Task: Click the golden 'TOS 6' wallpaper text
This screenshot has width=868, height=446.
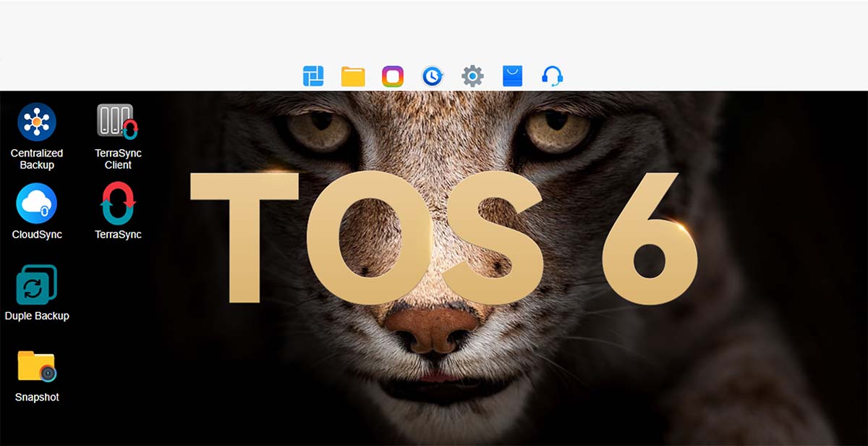Action: pyautogui.click(x=443, y=237)
